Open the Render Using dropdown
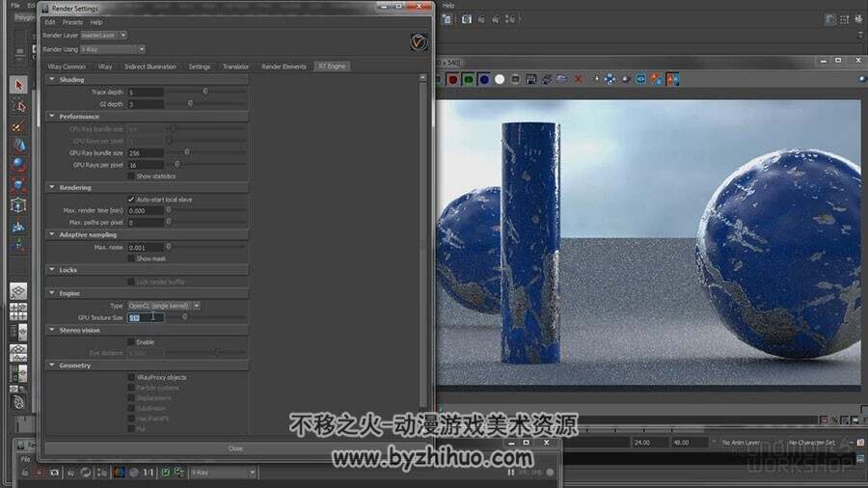The image size is (868, 488). pos(113,49)
